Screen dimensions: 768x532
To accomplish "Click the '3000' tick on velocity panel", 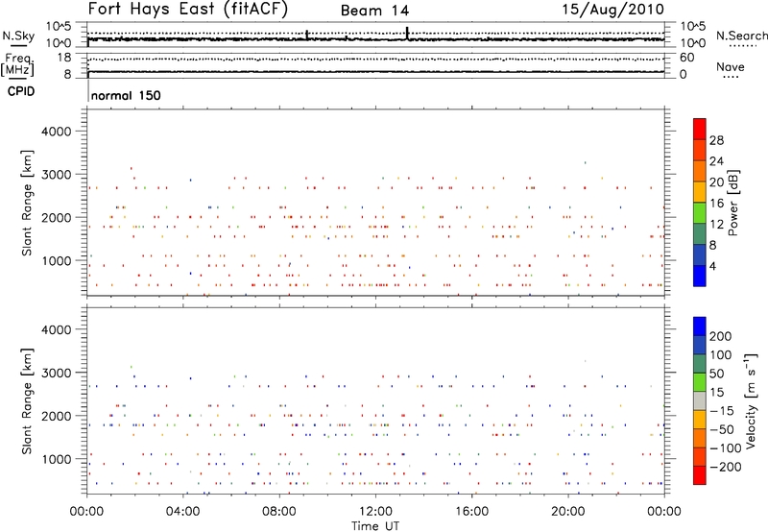I will (x=57, y=373).
